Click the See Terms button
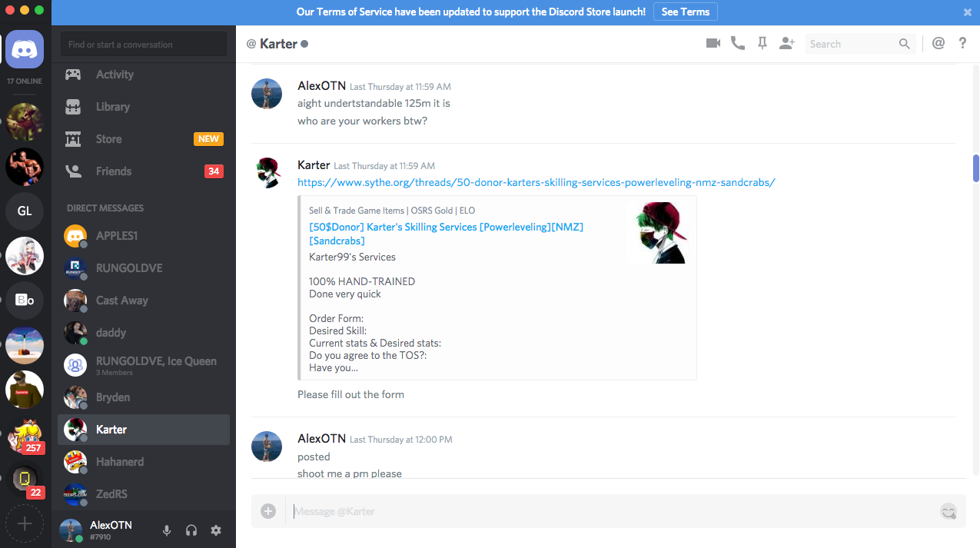Viewport: 980px width, 548px height. 686,12
